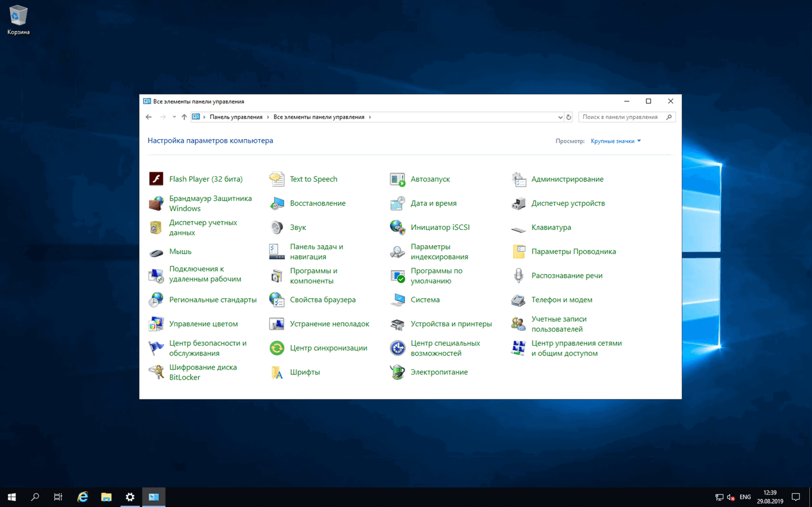Click the Электропитание battery icon

[397, 372]
